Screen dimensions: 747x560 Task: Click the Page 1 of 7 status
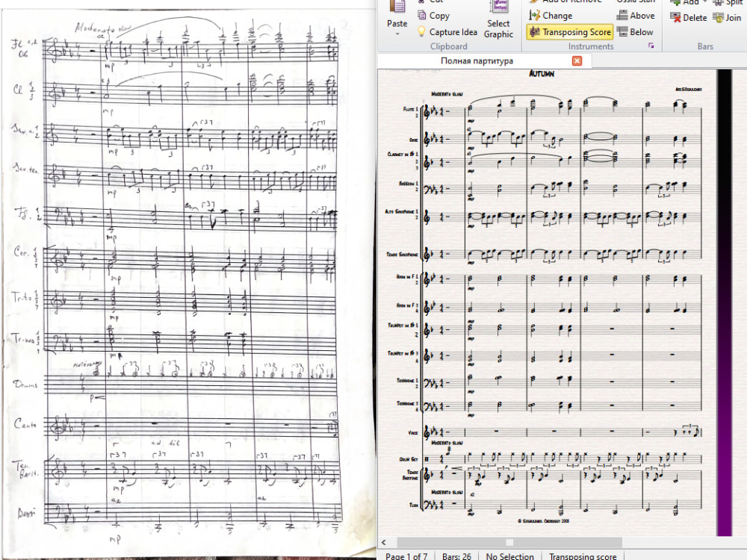pyautogui.click(x=406, y=556)
